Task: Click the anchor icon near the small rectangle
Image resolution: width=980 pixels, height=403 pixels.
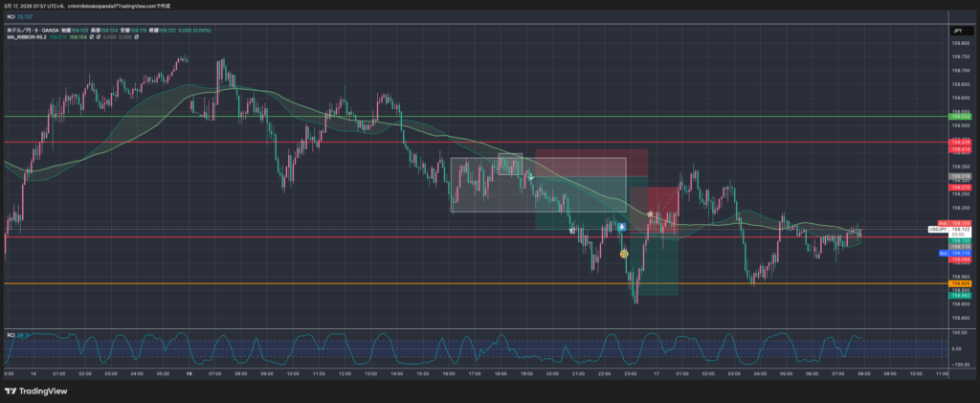Action: (x=531, y=177)
